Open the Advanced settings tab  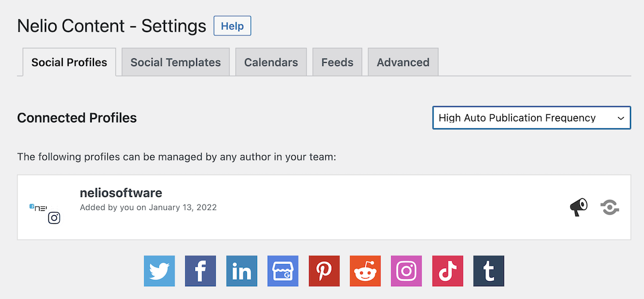[x=403, y=62]
